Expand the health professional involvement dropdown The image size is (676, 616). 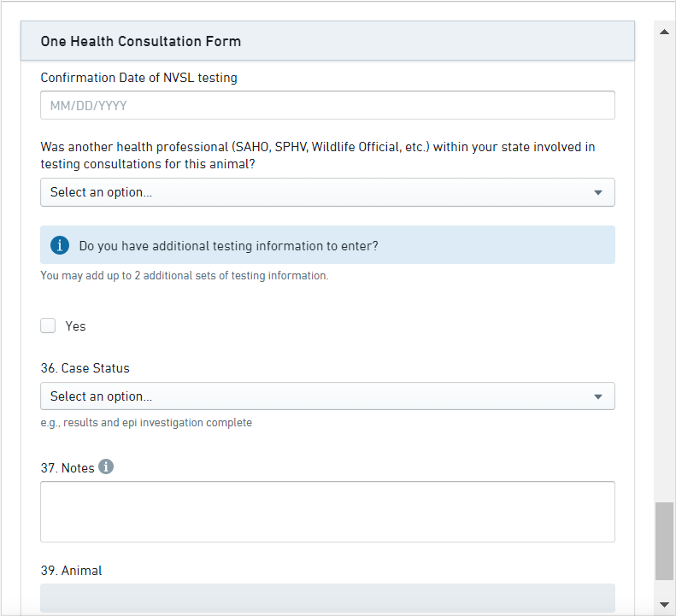(x=327, y=192)
